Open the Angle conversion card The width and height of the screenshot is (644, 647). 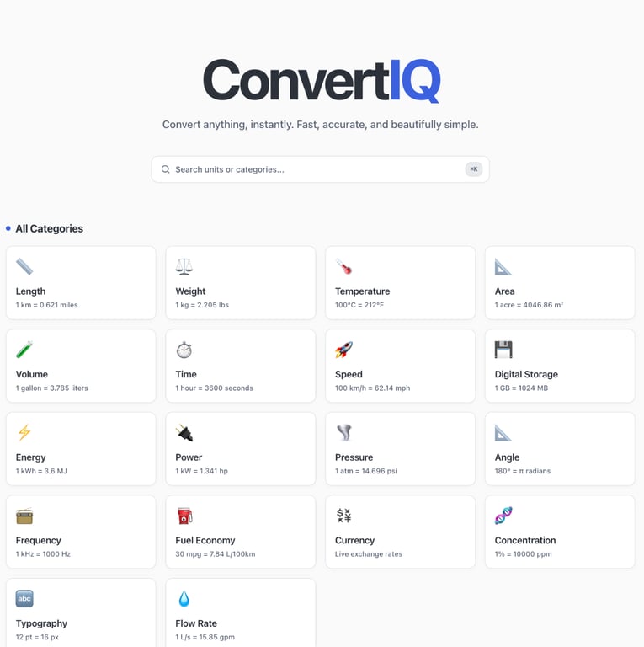pyautogui.click(x=560, y=449)
